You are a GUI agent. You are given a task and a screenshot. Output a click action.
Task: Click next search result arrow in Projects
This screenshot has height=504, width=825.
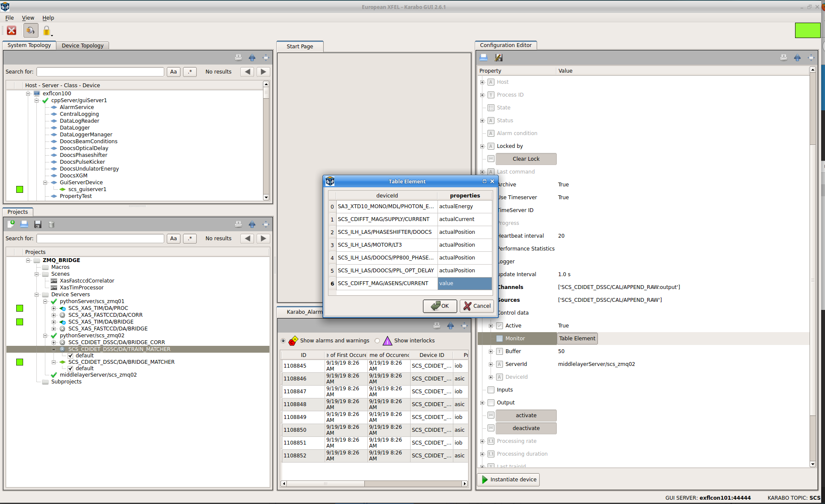click(263, 239)
